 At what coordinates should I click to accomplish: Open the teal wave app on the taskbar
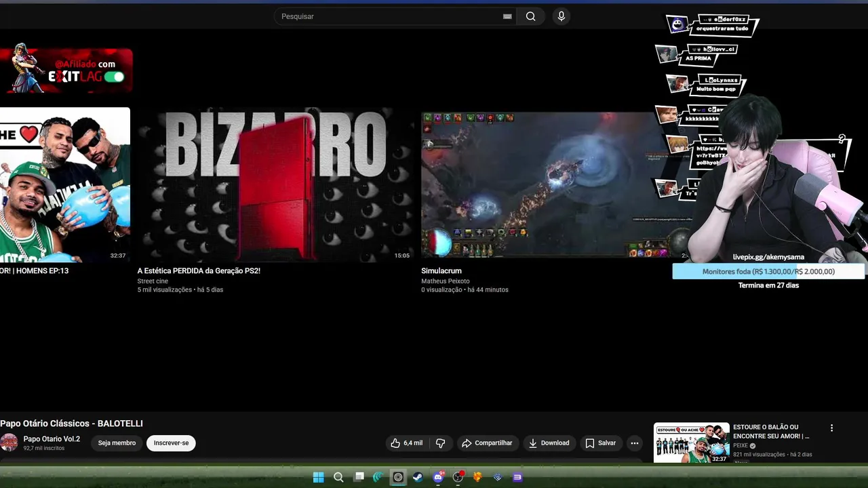(x=378, y=477)
